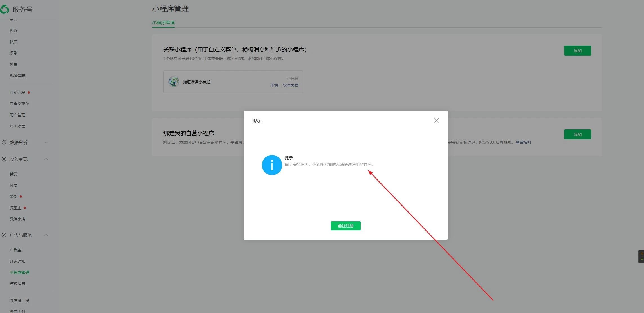Expand the 数据分析 section chevron
The width and height of the screenshot is (644, 313).
(x=46, y=142)
